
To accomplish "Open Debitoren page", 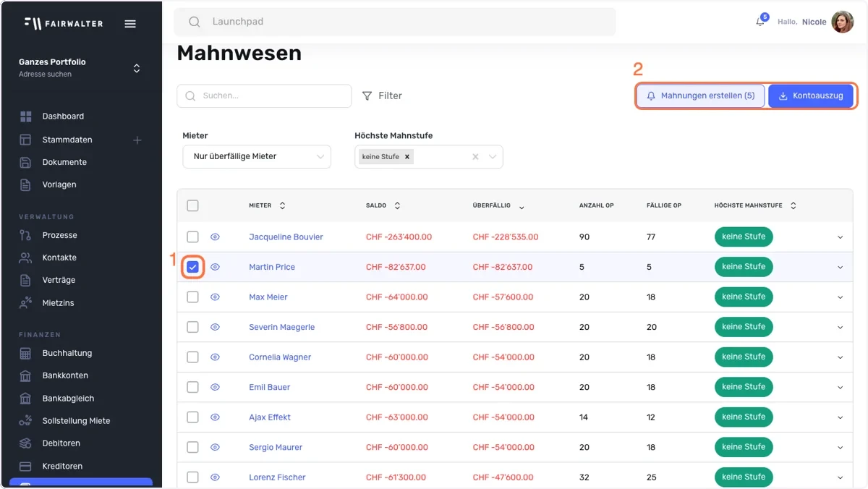I will pos(61,443).
